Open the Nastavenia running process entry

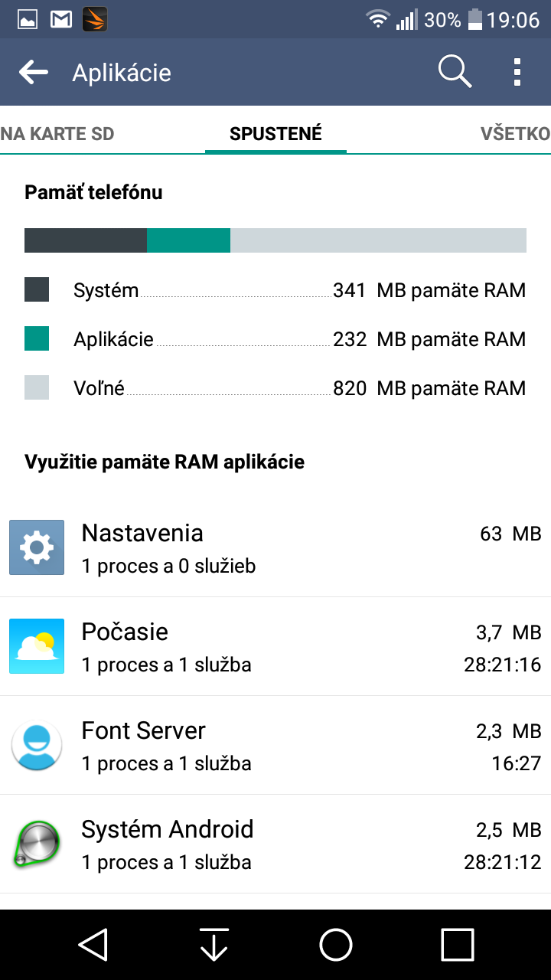(275, 548)
